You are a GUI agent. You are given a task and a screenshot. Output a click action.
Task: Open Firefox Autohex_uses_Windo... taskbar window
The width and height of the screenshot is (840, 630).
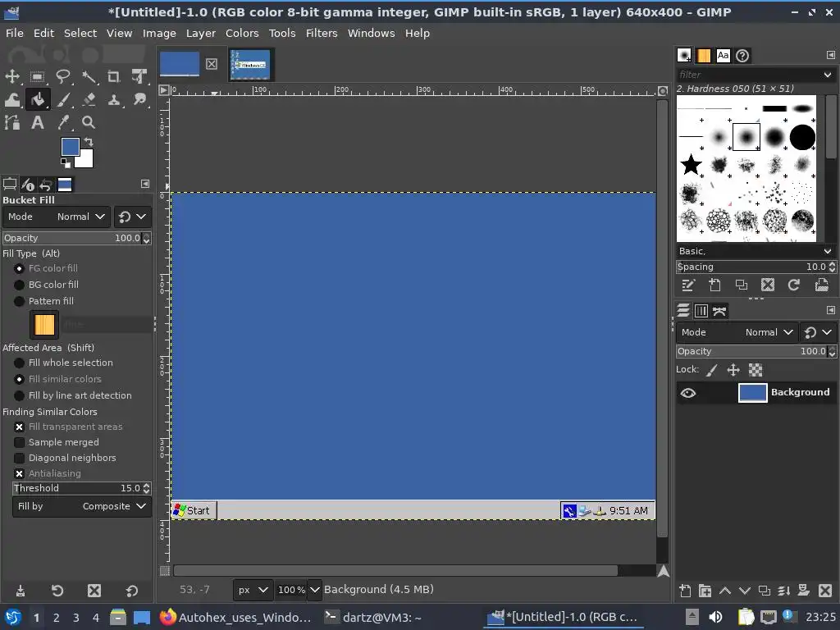[235, 618]
